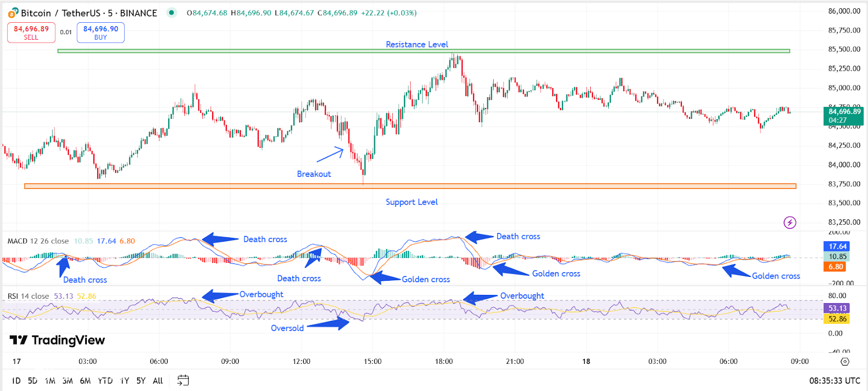Open chart time-axis settings gear icon
This screenshot has width=868, height=391.
pos(845,361)
